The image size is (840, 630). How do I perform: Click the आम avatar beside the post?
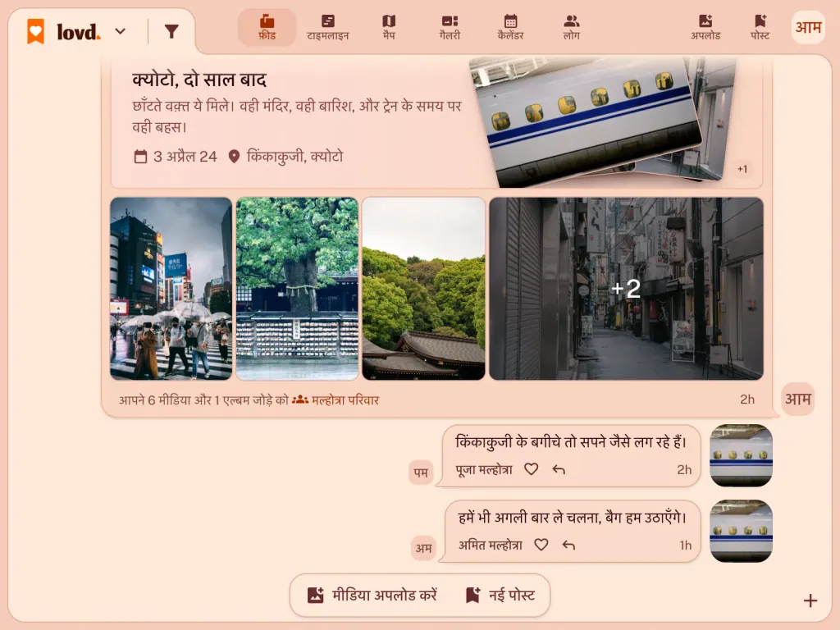click(797, 399)
